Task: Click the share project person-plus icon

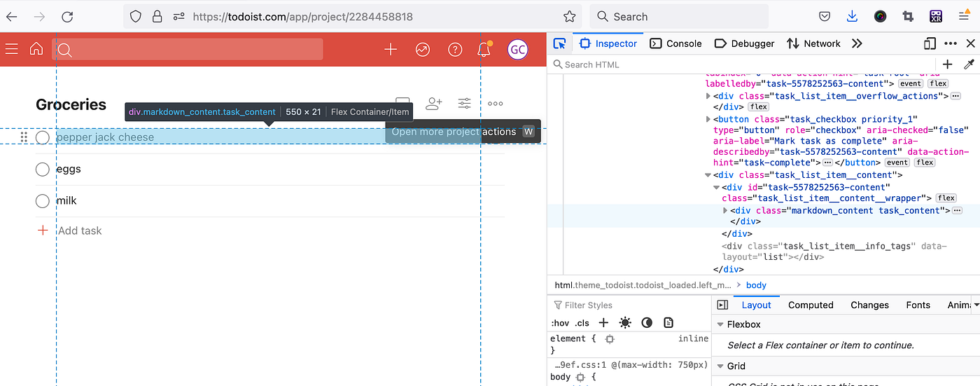Action: click(434, 104)
